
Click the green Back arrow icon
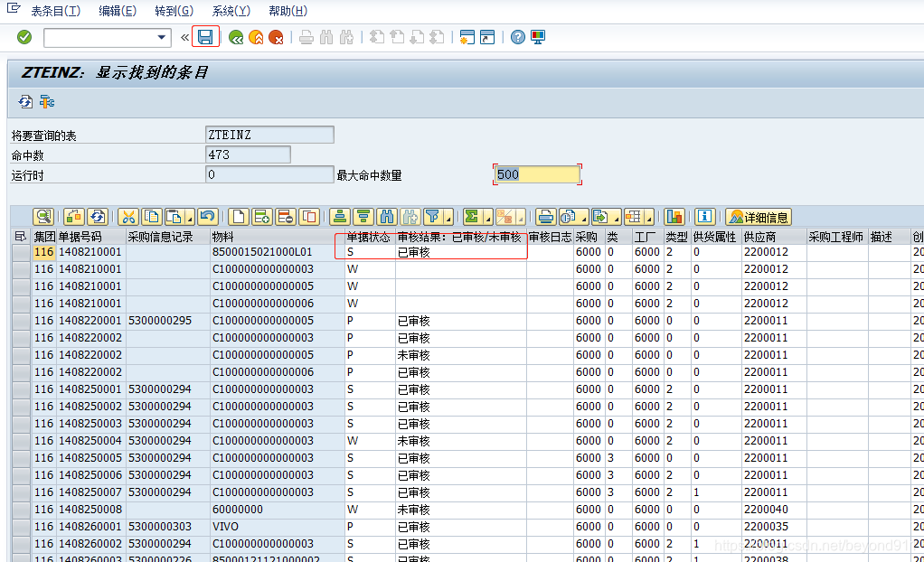236,38
